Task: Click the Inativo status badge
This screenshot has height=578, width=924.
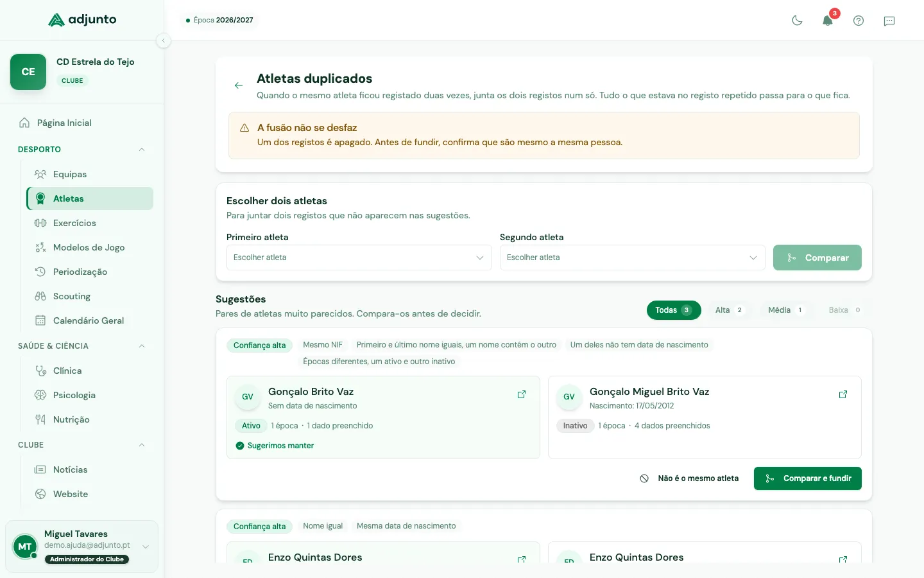Action: pyautogui.click(x=575, y=426)
